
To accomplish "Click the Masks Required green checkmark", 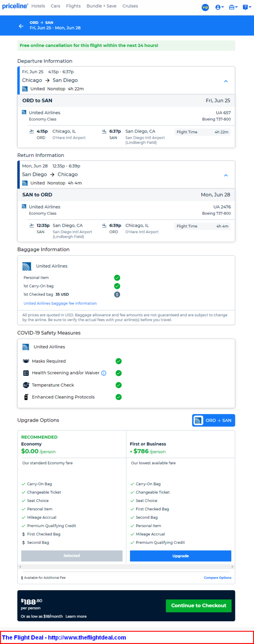I will click(119, 361).
